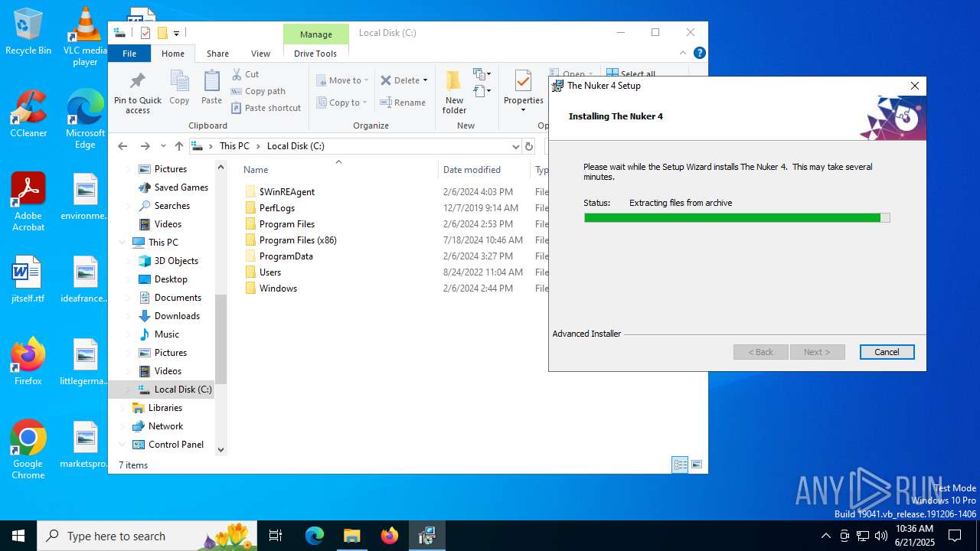This screenshot has width=980, height=551.
Task: Open Delete dropdown arrow
Action: pyautogui.click(x=425, y=80)
